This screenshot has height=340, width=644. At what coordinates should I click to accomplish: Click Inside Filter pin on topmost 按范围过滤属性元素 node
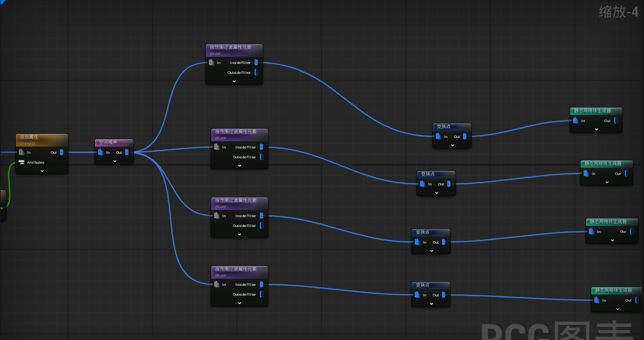tap(256, 63)
